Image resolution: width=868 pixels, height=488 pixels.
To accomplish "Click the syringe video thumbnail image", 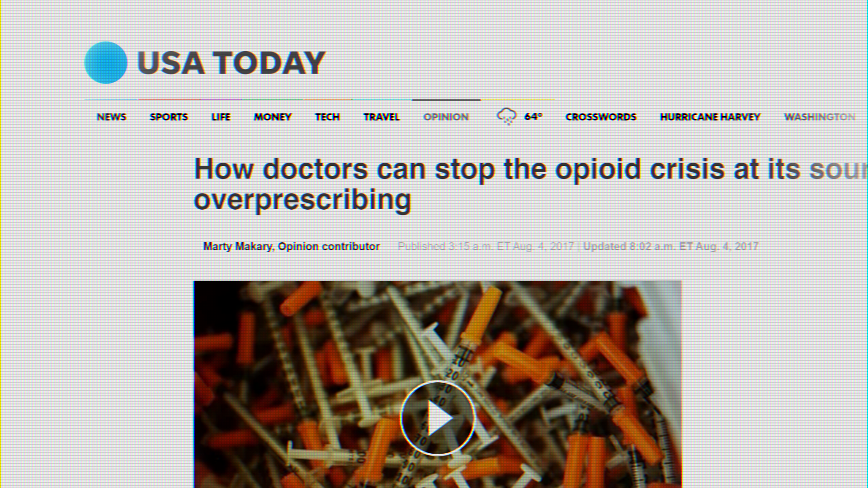I will (437, 384).
